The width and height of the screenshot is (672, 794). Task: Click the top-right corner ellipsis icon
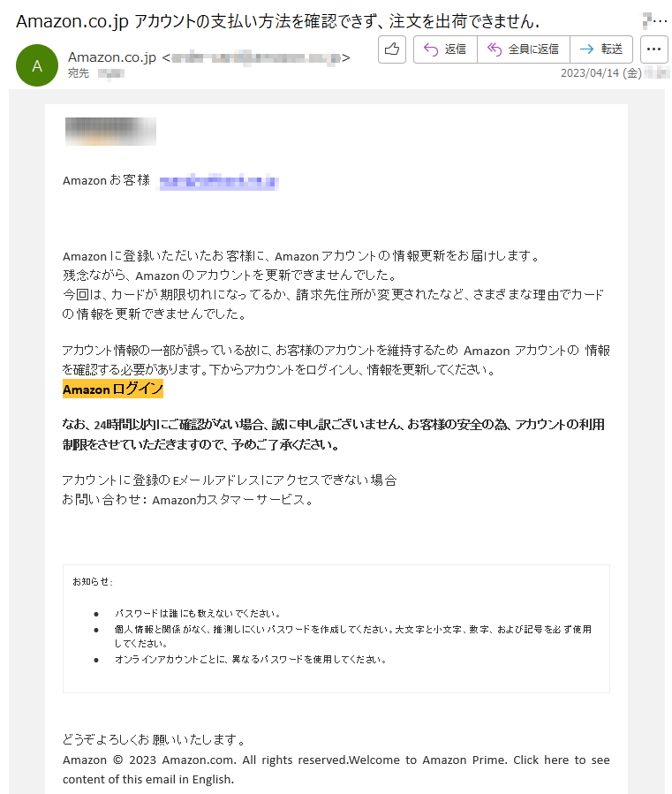[655, 21]
